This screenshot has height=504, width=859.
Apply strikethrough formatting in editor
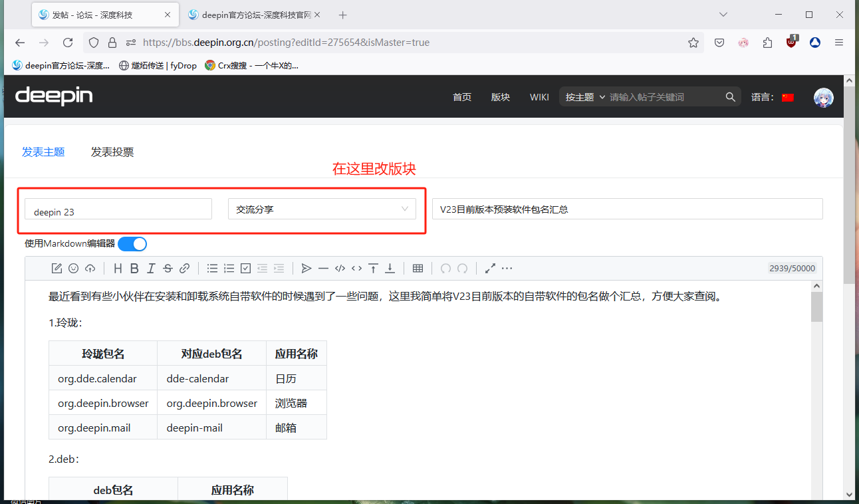click(x=168, y=269)
